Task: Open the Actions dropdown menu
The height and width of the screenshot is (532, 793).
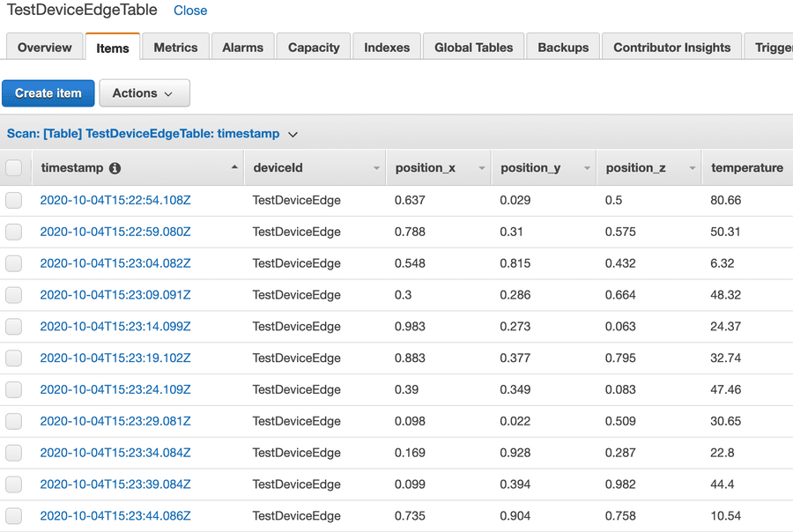Action: click(x=145, y=93)
